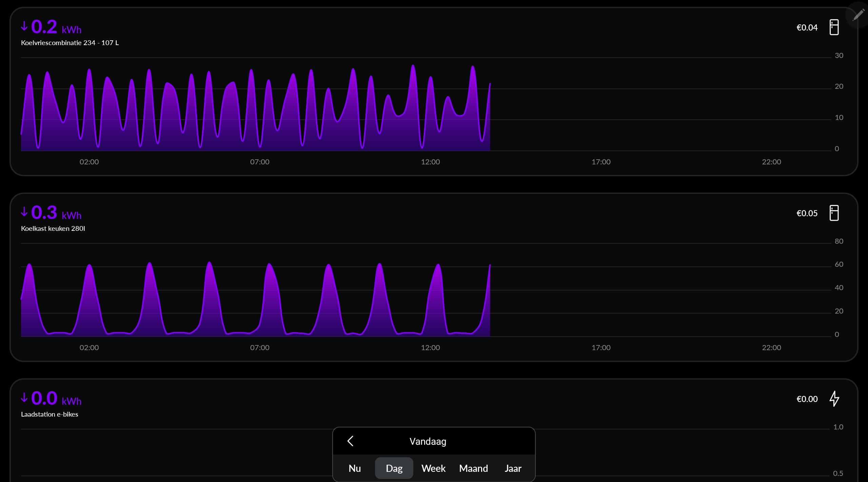
Task: Click the €0.04 cost value
Action: pos(807,27)
